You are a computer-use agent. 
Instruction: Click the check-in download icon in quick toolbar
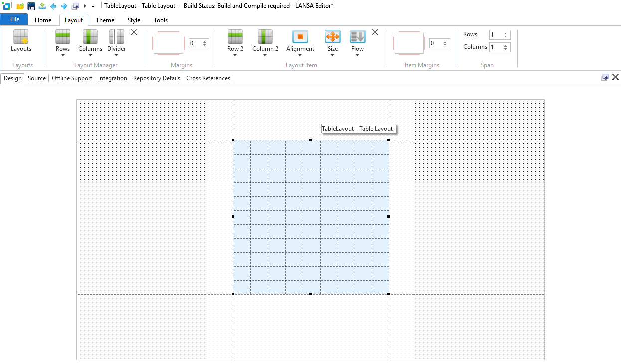[x=42, y=6]
